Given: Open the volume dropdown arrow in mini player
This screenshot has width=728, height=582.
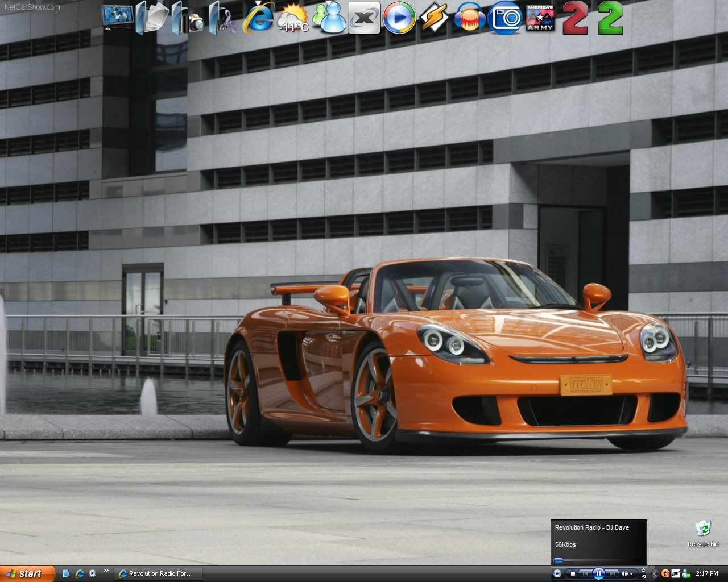Looking at the screenshot, I should point(631,573).
